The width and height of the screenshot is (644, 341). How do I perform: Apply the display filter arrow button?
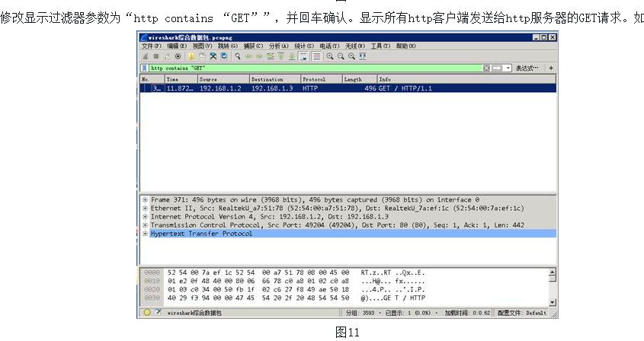click(497, 68)
